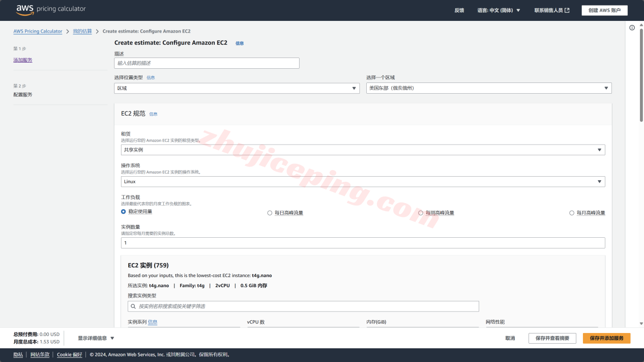Open 信息 link next to 实例系列
644x362 pixels.
click(153, 322)
